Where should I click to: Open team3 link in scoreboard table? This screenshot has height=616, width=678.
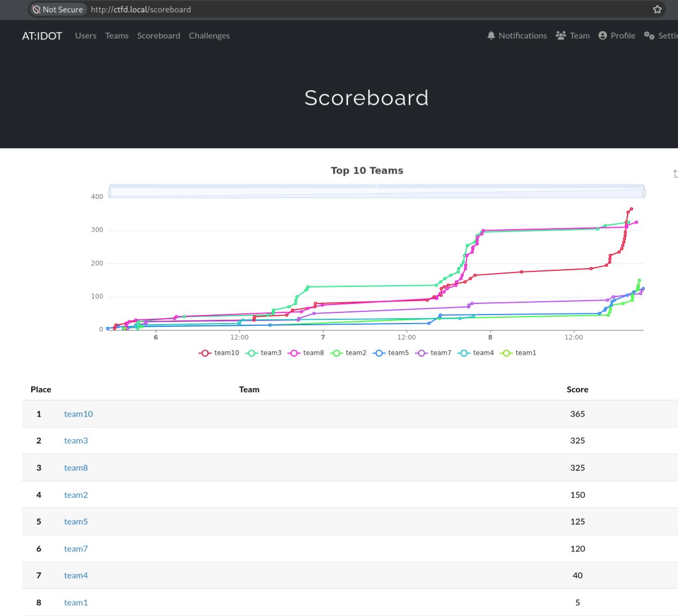point(76,440)
